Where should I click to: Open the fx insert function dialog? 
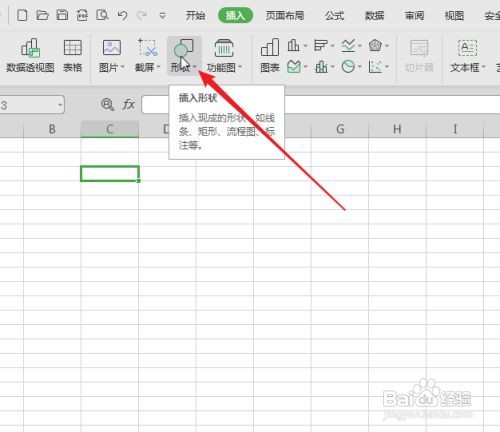128,104
